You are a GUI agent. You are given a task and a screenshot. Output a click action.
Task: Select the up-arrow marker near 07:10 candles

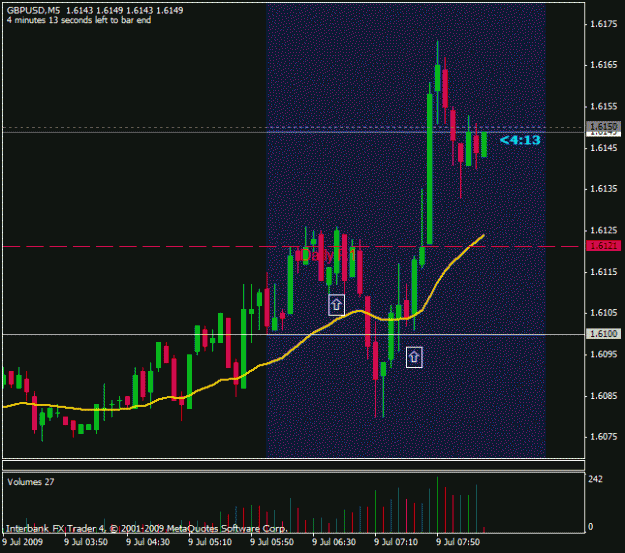point(414,357)
